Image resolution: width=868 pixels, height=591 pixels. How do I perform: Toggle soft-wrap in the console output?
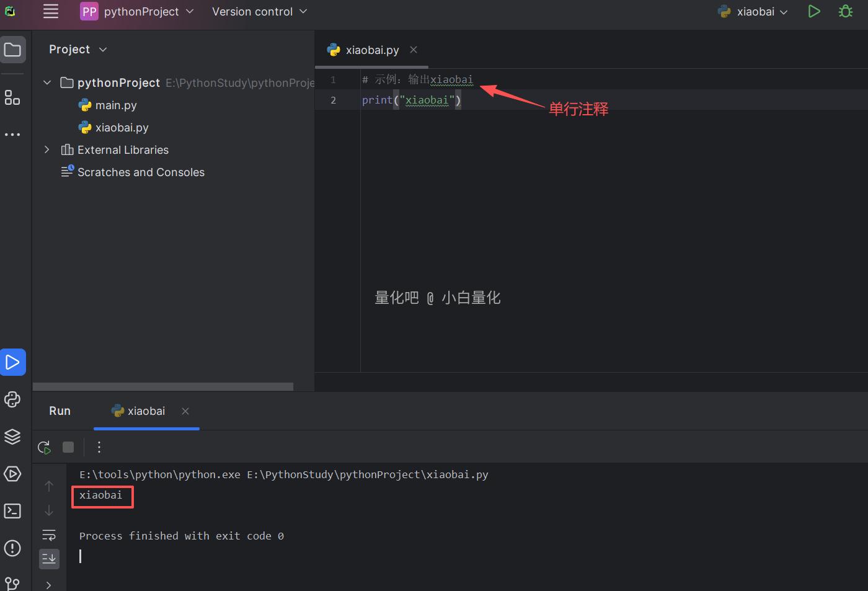pyautogui.click(x=49, y=535)
